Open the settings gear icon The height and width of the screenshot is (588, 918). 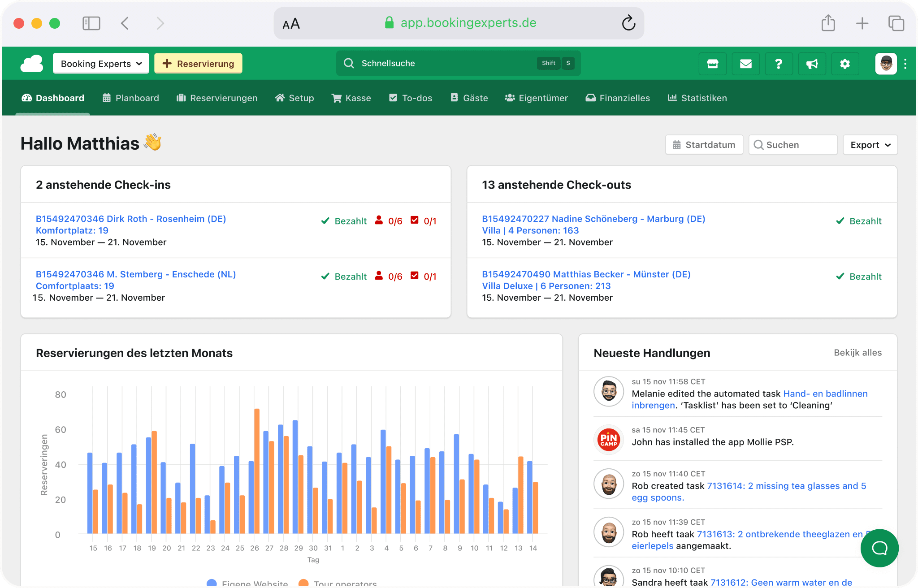(x=845, y=64)
